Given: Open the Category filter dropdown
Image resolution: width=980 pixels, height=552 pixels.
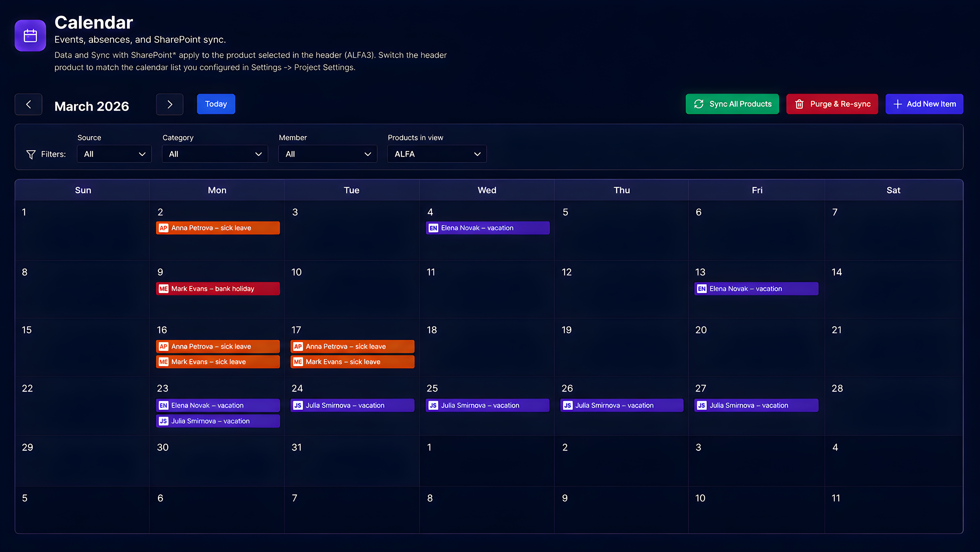Looking at the screenshot, I should 215,154.
